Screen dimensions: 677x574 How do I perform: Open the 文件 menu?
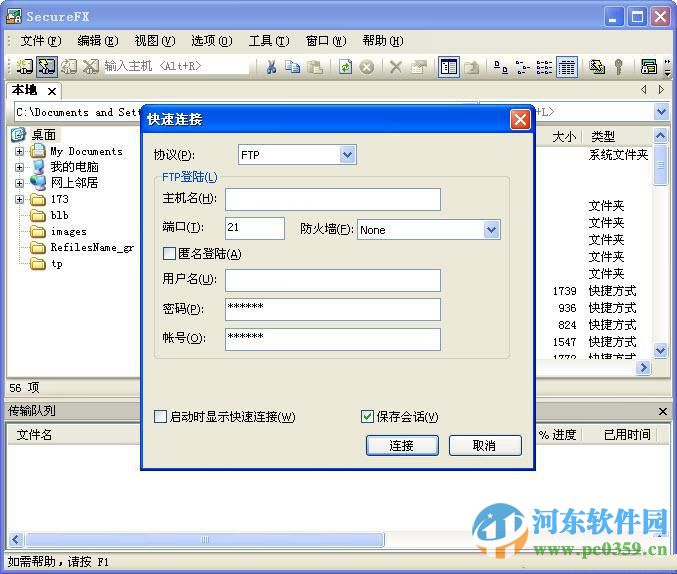coord(41,41)
